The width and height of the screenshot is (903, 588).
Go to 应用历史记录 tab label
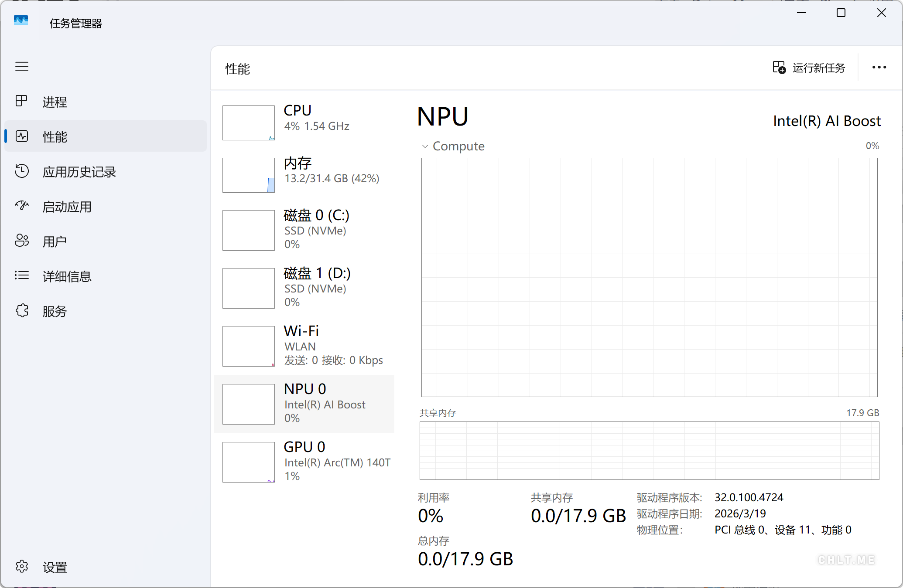pyautogui.click(x=79, y=172)
